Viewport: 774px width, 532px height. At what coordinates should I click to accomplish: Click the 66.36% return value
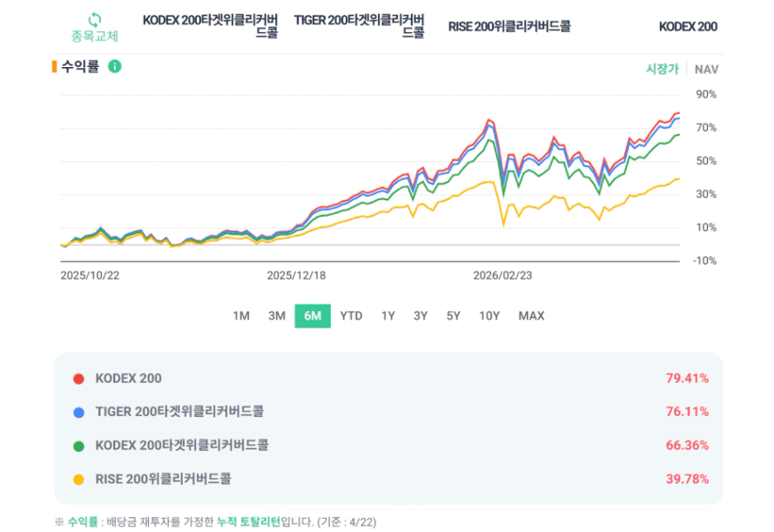click(687, 445)
